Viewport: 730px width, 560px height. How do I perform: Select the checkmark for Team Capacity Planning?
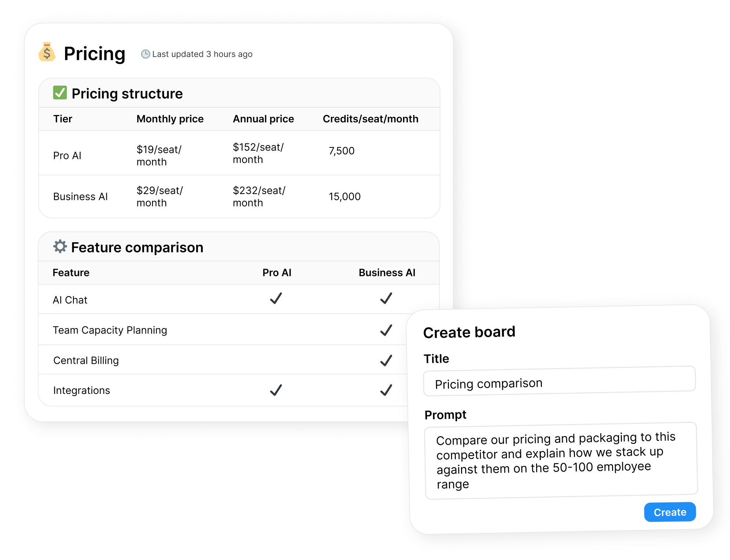pos(386,330)
